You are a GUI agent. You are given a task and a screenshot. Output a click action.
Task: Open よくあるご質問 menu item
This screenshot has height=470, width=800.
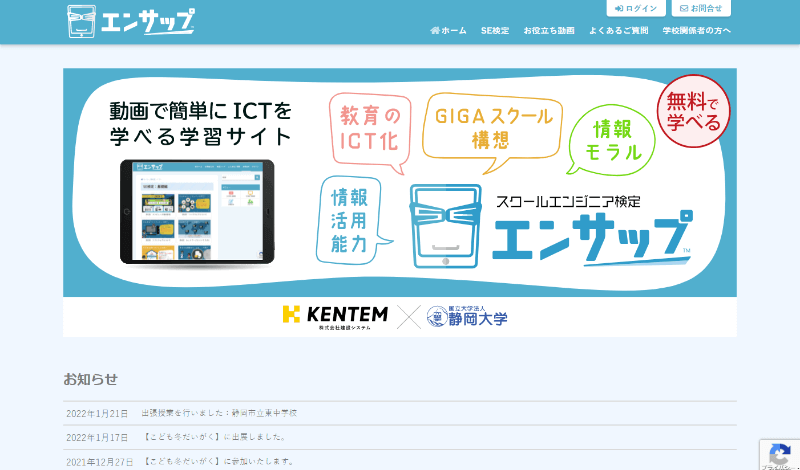(x=618, y=31)
